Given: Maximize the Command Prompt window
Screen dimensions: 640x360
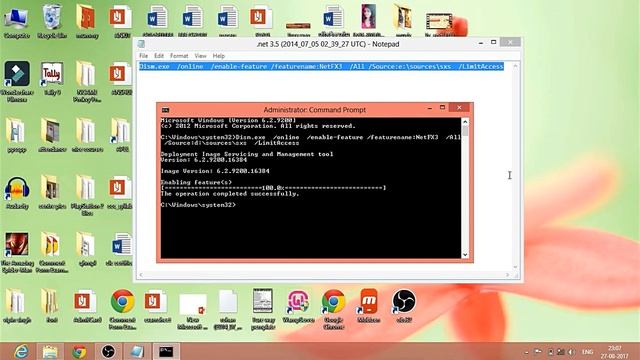Looking at the screenshot, I should click(442, 107).
